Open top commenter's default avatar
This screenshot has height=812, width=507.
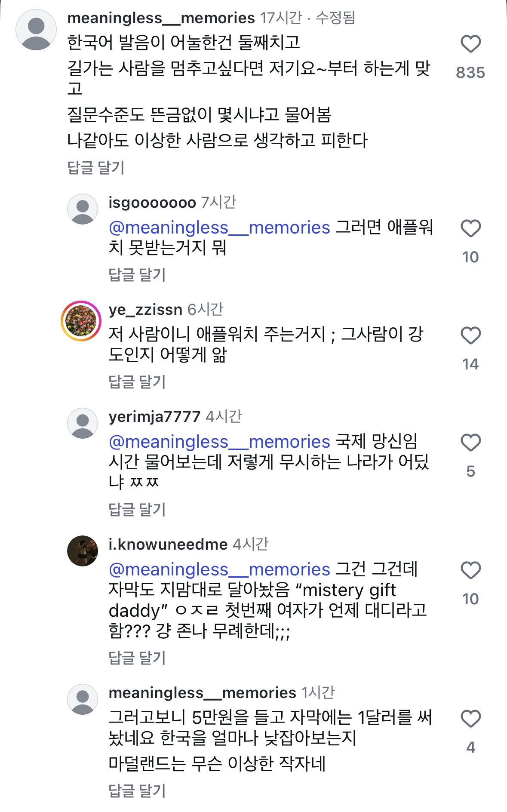click(36, 30)
